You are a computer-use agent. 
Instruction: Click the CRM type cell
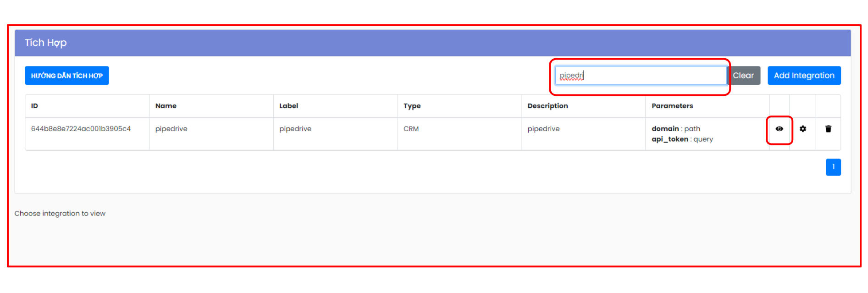click(x=411, y=129)
